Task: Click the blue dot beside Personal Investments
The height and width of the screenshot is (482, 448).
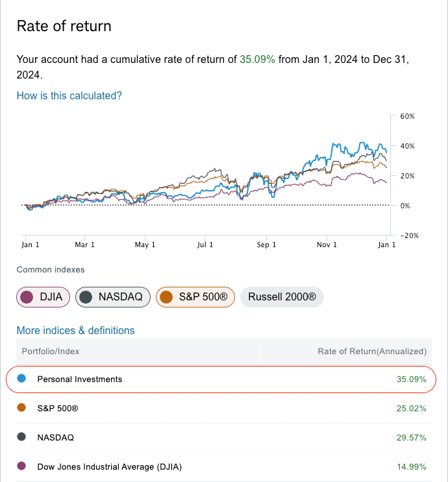Action: (21, 379)
